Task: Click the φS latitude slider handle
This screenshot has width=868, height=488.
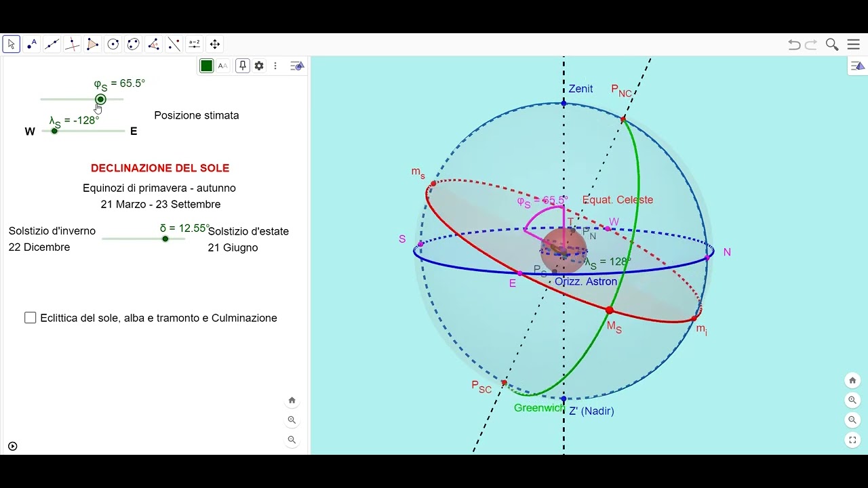Action: coord(100,100)
